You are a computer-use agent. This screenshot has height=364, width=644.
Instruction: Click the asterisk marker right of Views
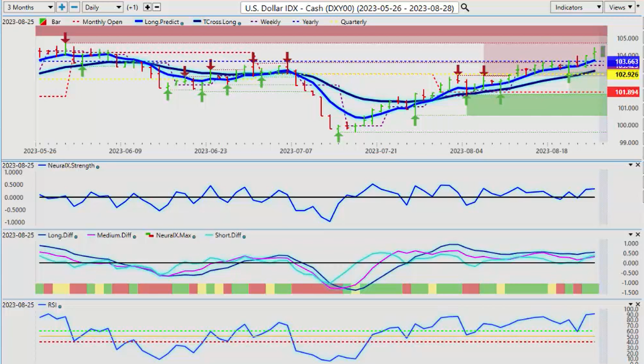click(638, 7)
